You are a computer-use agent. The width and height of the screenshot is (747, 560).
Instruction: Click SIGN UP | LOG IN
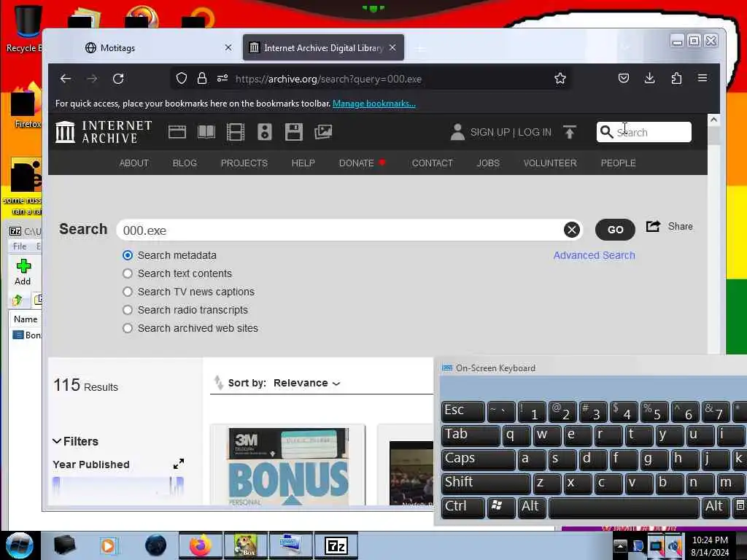pyautogui.click(x=511, y=132)
